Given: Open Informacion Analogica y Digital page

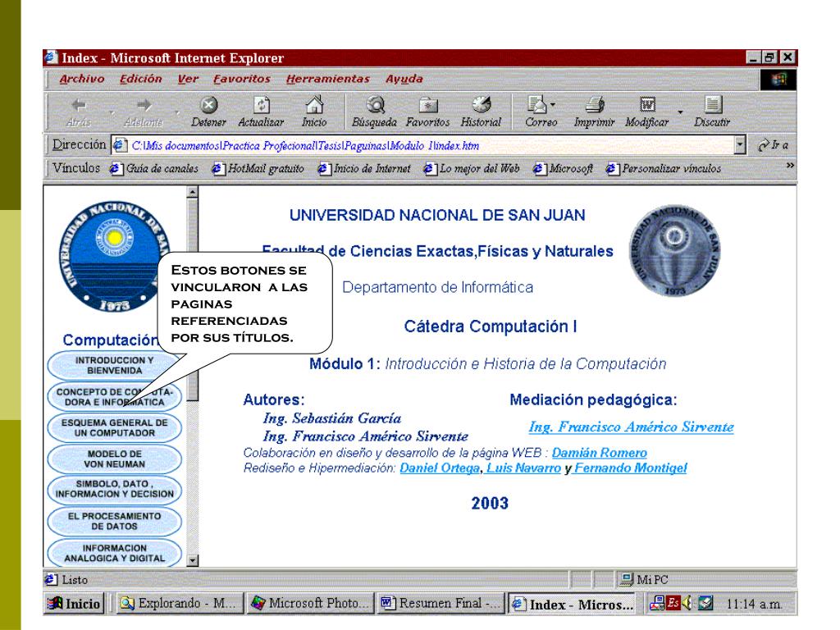Looking at the screenshot, I should 115,552.
